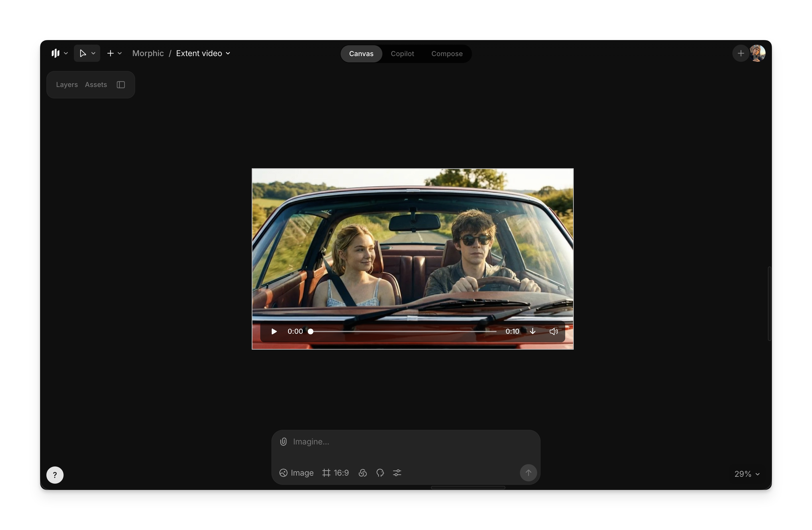The width and height of the screenshot is (812, 530).
Task: Play the video
Action: coord(274,331)
